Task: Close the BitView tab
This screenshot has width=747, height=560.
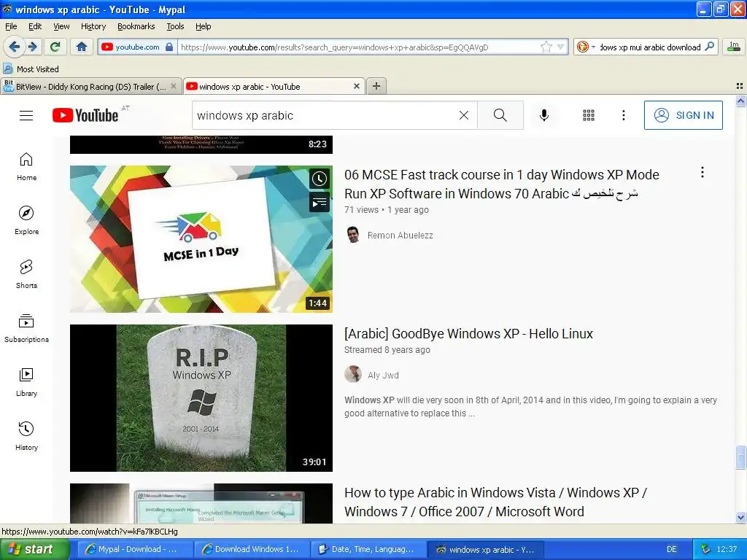Action: pos(174,86)
